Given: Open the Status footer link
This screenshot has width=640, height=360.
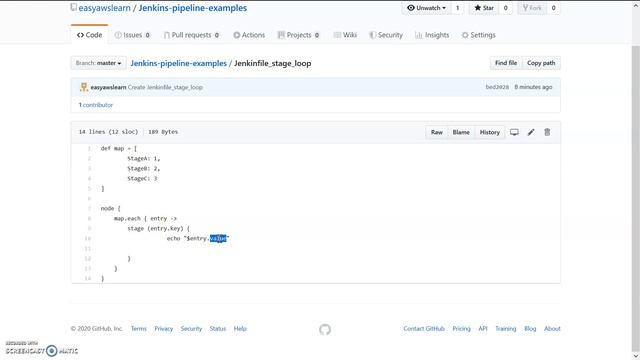Looking at the screenshot, I should point(218,329).
